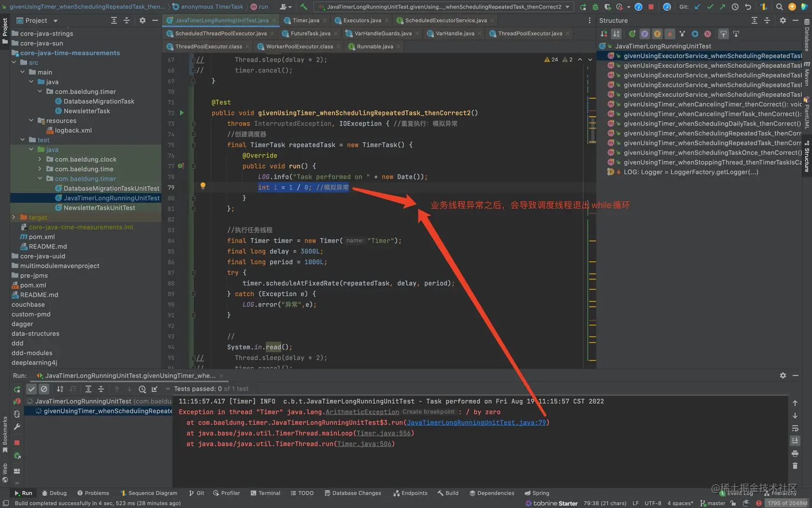Select NewsletterTaskUnitTest in project tree
Viewport: 812px width, 508px height.
point(99,208)
